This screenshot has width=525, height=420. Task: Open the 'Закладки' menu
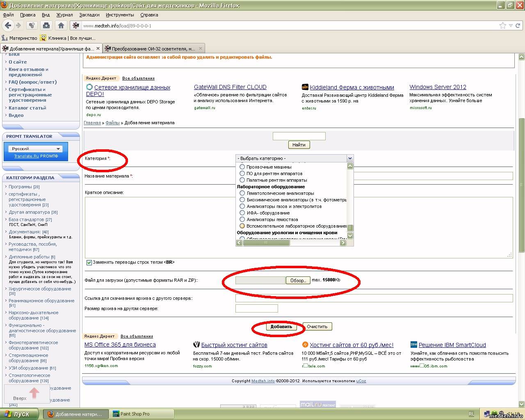coord(89,15)
